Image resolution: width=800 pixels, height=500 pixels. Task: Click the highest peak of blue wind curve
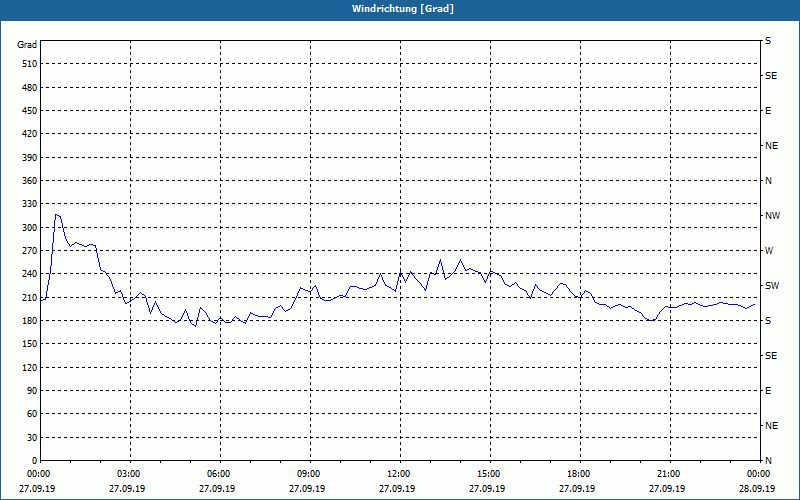[x=56, y=215]
